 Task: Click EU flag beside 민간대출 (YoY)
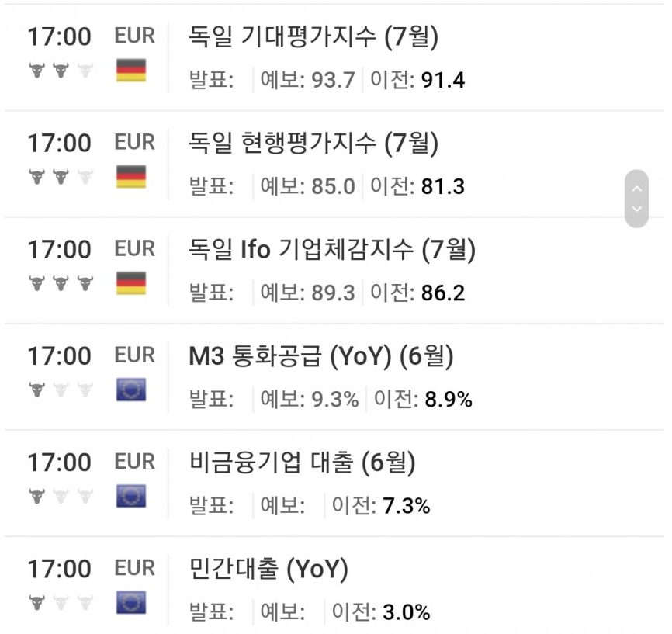[131, 603]
